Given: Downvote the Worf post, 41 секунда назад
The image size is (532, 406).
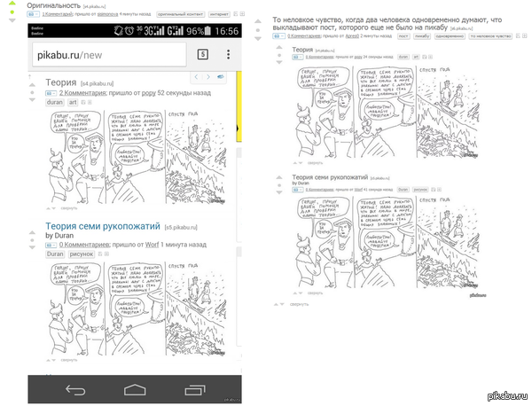Looking at the screenshot, I should click(279, 192).
